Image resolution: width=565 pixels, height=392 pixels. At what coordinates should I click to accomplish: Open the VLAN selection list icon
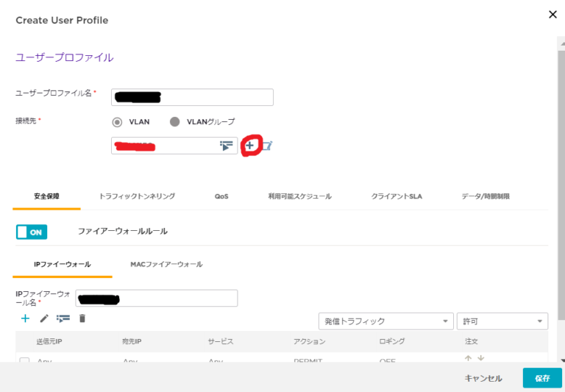click(x=226, y=146)
